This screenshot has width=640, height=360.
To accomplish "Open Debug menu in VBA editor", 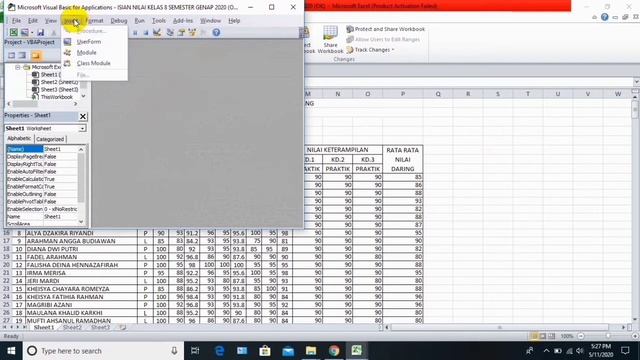I will [x=119, y=20].
